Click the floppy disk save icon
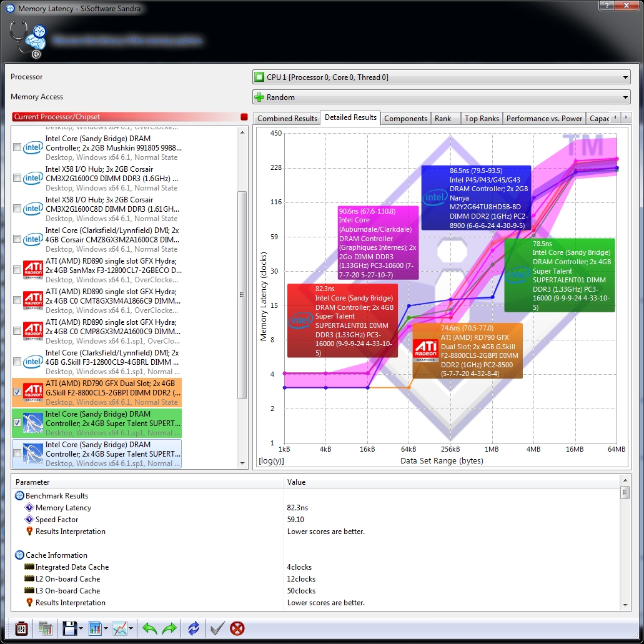 click(x=69, y=628)
